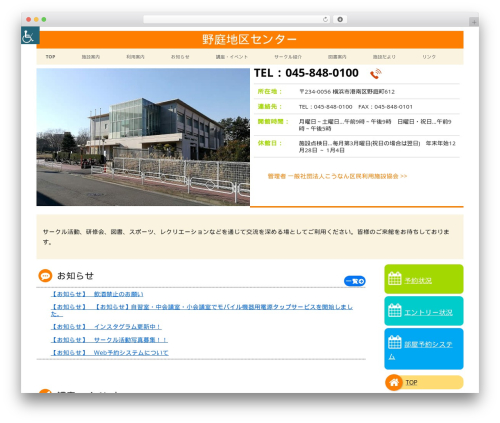Click the orange speech bubble お知らせ icon
This screenshot has height=423, width=500.
45,276
